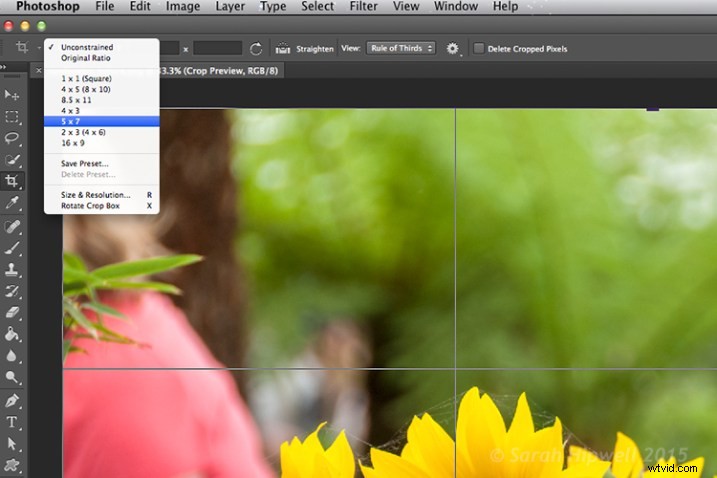Open the Window menu
Screen dimensions: 717x478
(x=456, y=6)
